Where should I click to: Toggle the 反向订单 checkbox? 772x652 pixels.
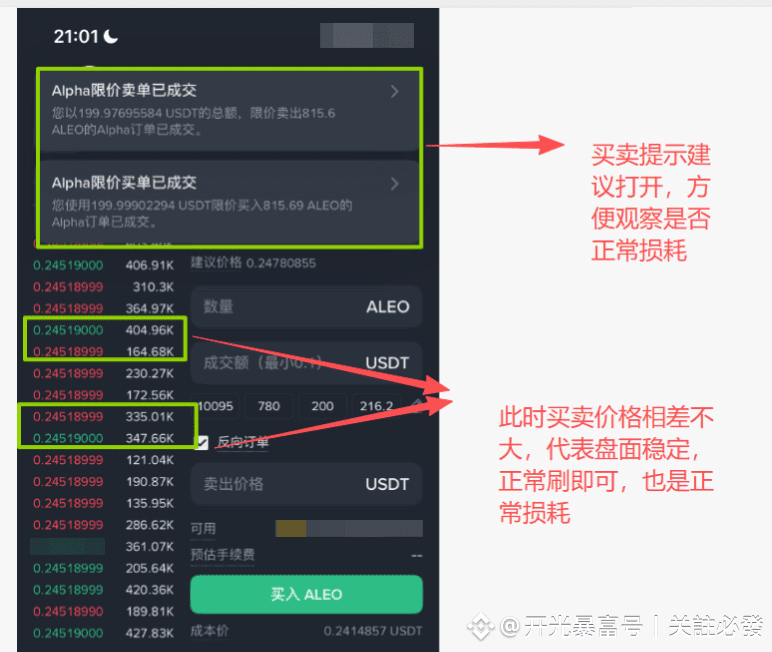click(x=201, y=442)
